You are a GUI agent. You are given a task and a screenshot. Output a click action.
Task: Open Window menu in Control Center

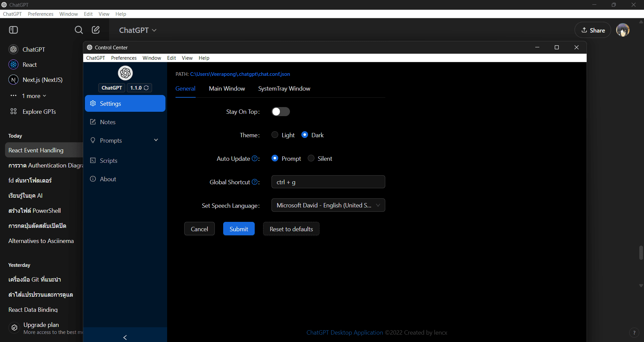coord(152,58)
